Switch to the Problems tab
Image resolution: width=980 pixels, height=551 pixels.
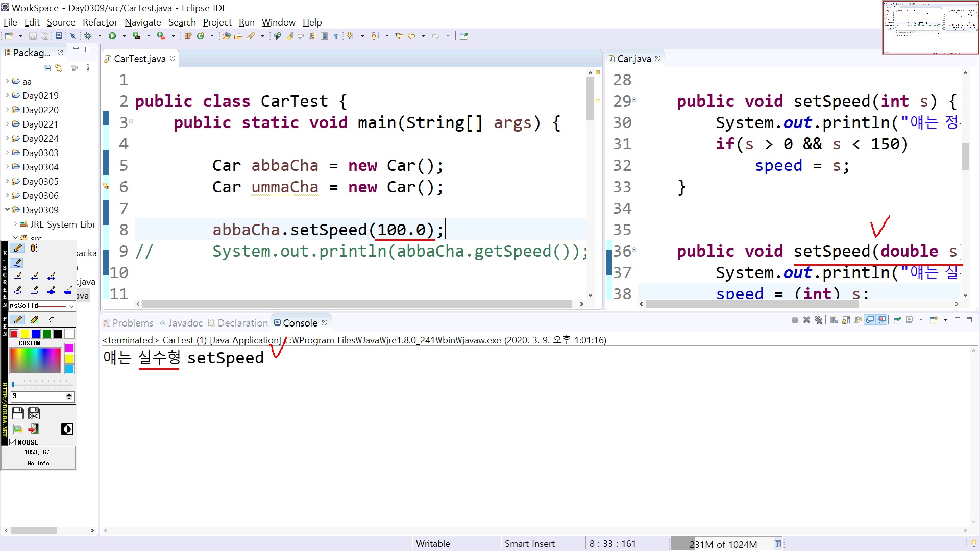[132, 323]
